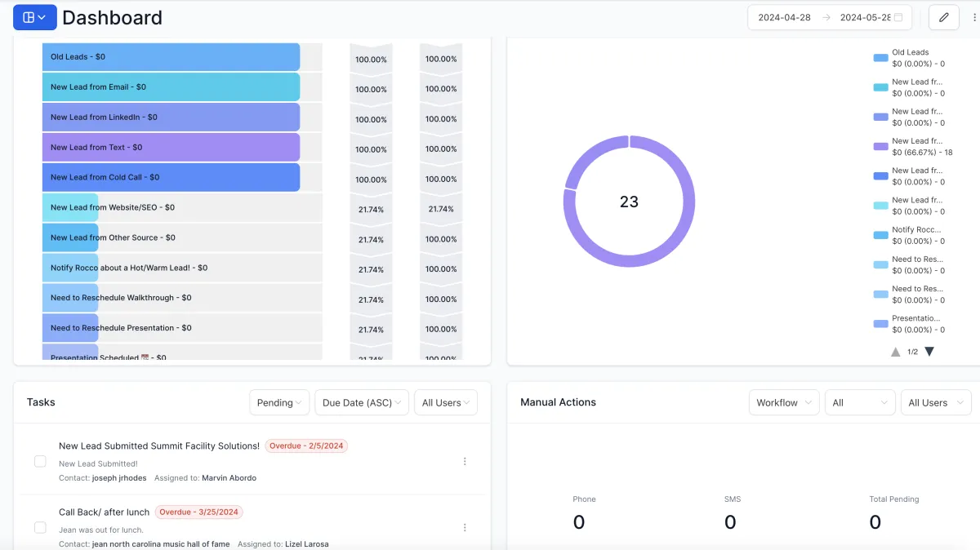Click the calendar icon in date range

898,17
